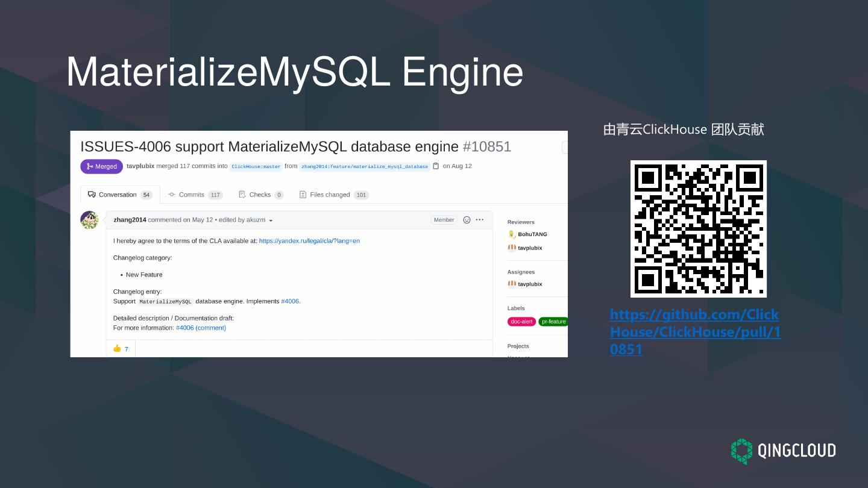Click the "由青云ClickHouse 团队贡献" caption
Screen dimensions: 868x488
(684, 130)
